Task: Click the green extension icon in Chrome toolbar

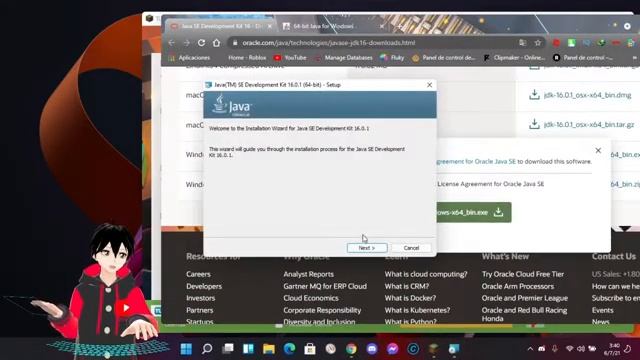Action: [x=571, y=42]
